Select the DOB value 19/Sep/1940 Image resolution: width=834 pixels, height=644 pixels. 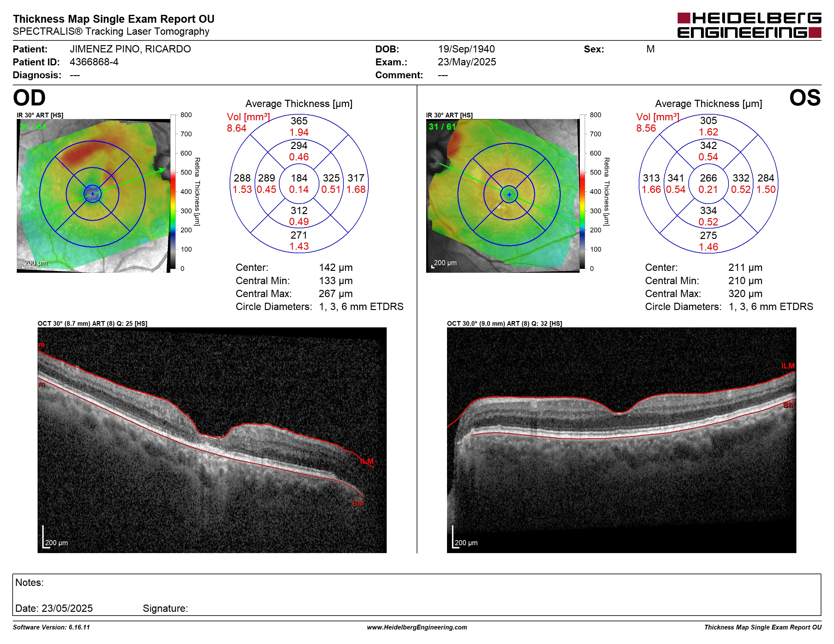[466, 49]
